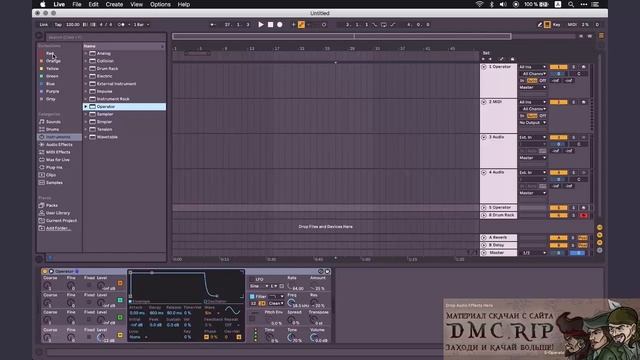The width and height of the screenshot is (640, 360).
Task: Start playback with the Play button
Action: 261,24
